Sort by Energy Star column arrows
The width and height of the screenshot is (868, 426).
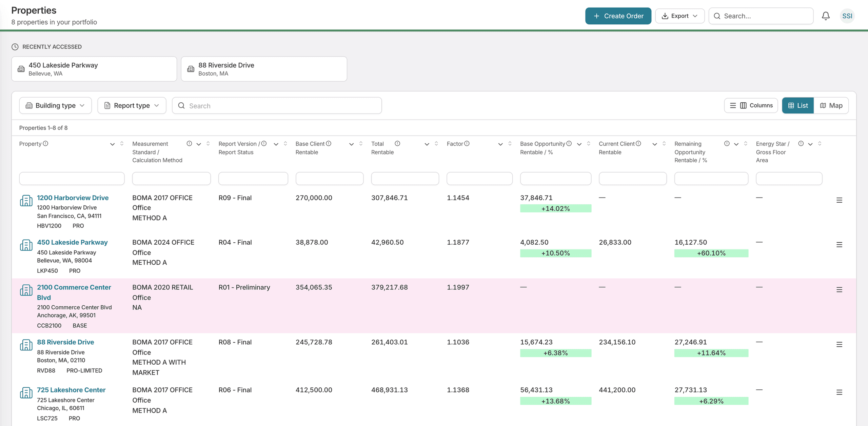[x=820, y=144]
